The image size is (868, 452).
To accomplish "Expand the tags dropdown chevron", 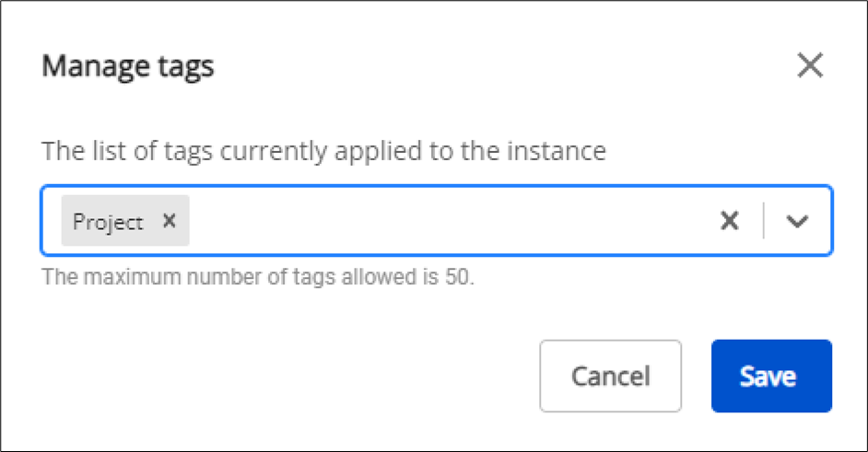I will (797, 221).
